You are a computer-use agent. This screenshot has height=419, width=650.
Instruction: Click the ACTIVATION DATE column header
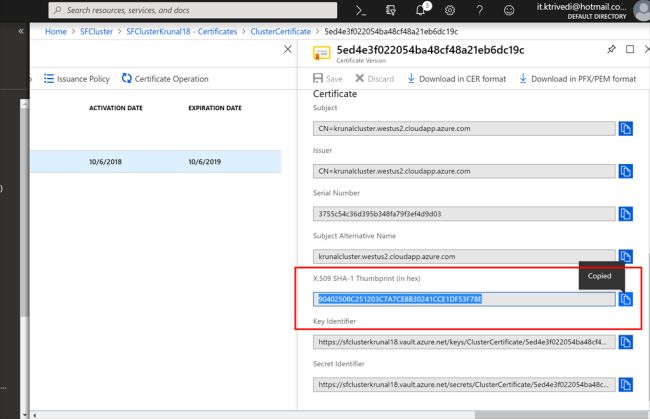tap(116, 108)
